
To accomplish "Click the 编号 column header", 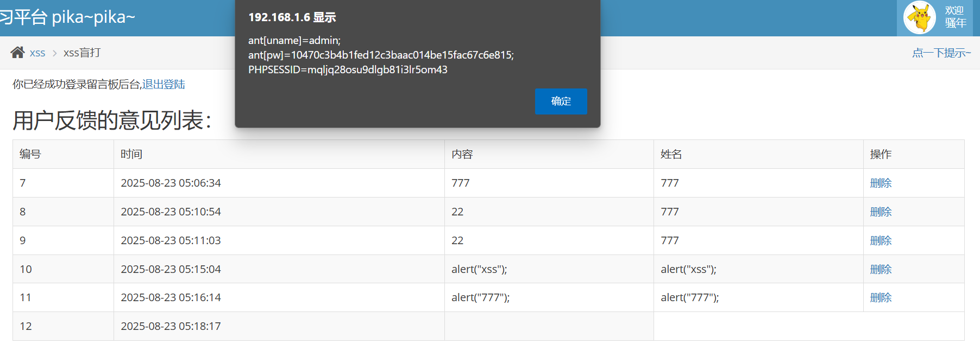I will (30, 155).
